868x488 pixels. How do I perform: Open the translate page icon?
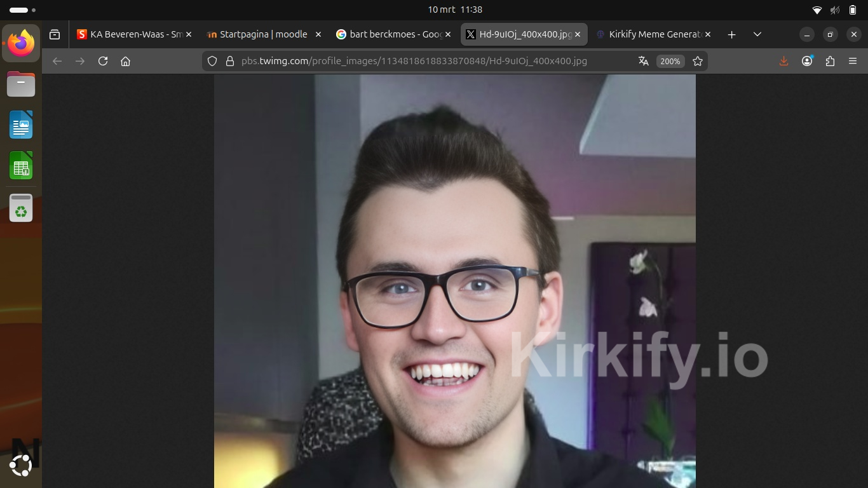tap(644, 61)
